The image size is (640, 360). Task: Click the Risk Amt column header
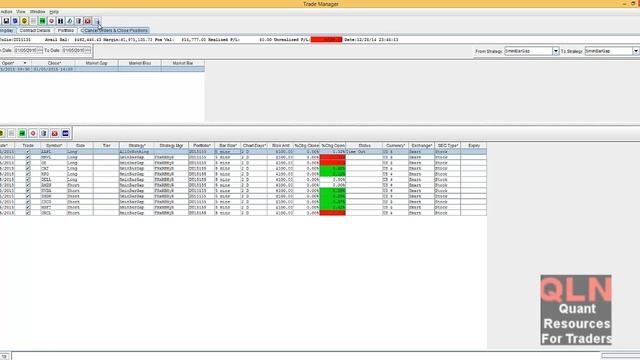coord(280,146)
